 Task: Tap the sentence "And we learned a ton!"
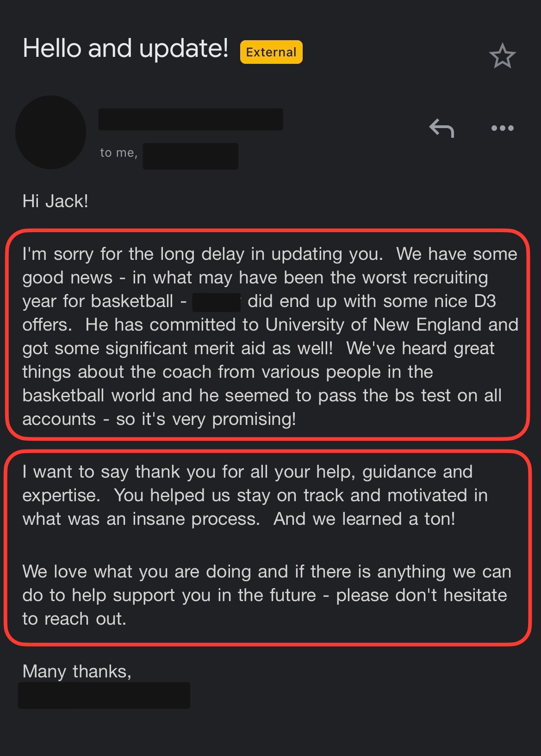(364, 519)
